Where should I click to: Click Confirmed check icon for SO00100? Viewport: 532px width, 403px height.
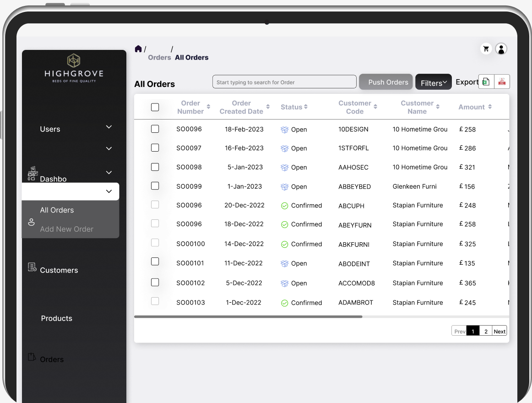(285, 244)
